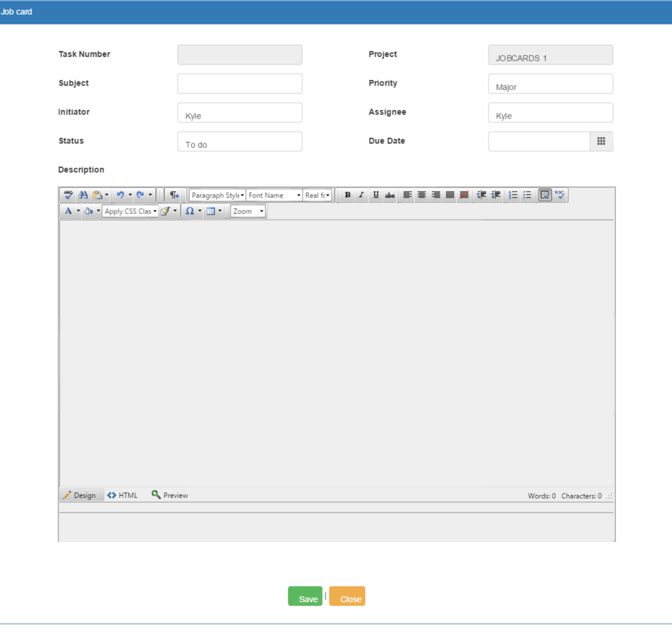This screenshot has width=672, height=636.
Task: Click the Words: 0 counter
Action: coord(542,496)
